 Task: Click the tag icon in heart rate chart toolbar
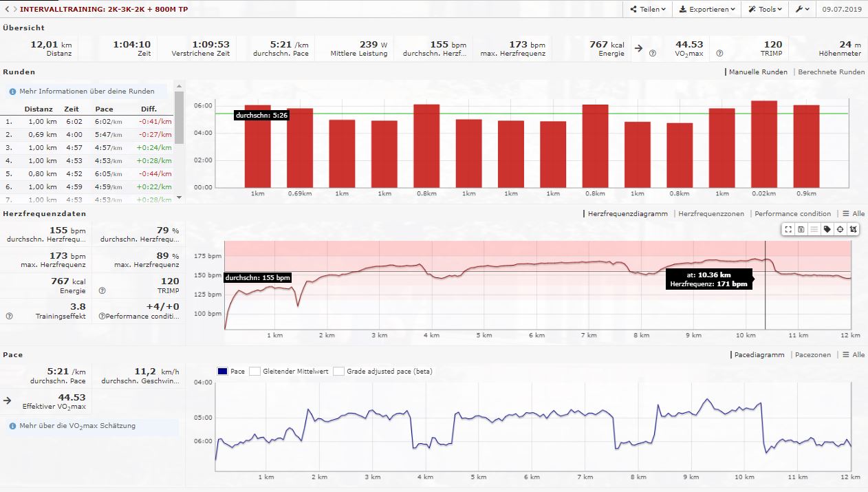pos(827,229)
